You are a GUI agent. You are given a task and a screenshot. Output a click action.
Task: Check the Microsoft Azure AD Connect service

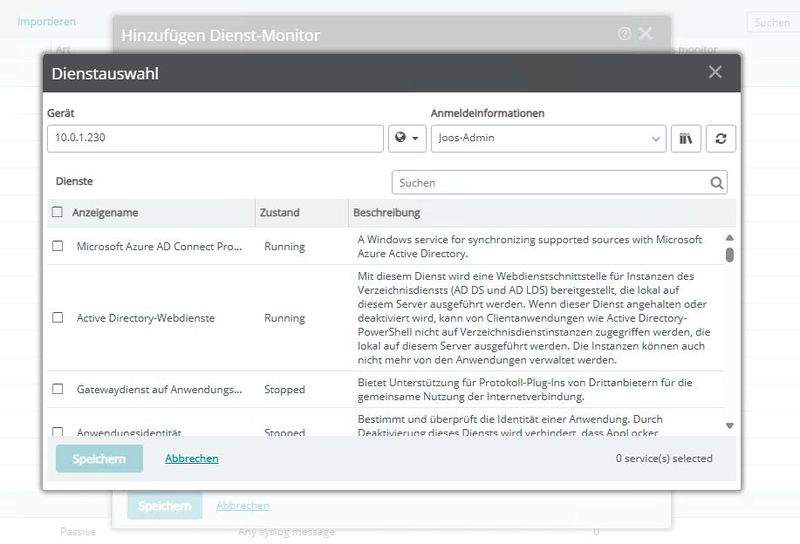(x=58, y=246)
